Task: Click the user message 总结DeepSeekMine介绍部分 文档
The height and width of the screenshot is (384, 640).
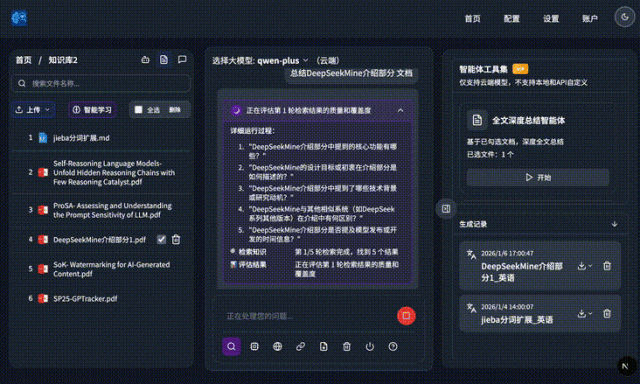Action: point(351,73)
